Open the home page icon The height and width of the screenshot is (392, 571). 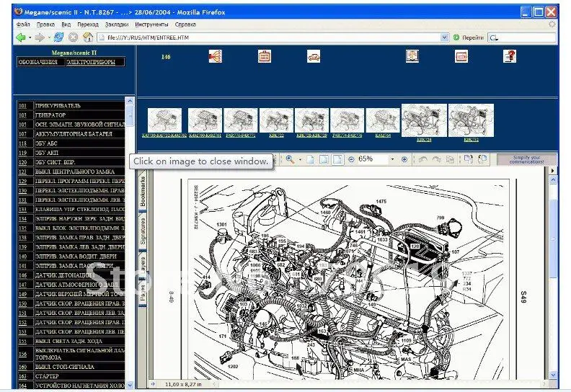click(88, 37)
